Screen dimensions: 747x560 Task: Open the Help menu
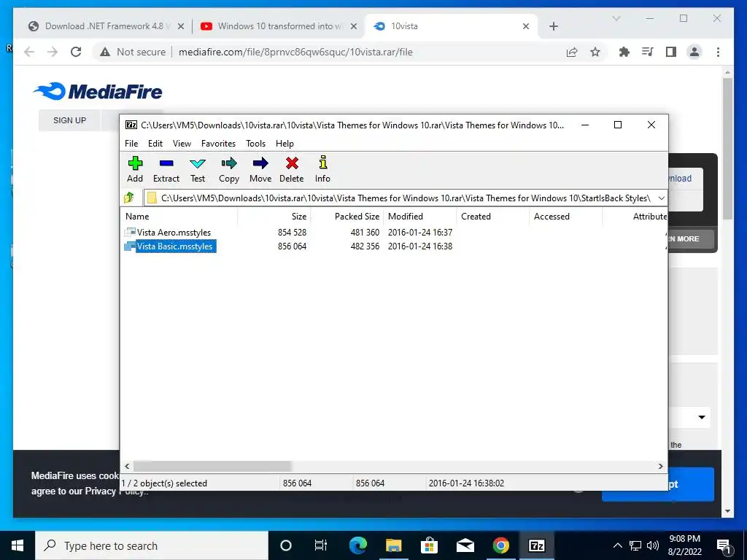coord(285,144)
